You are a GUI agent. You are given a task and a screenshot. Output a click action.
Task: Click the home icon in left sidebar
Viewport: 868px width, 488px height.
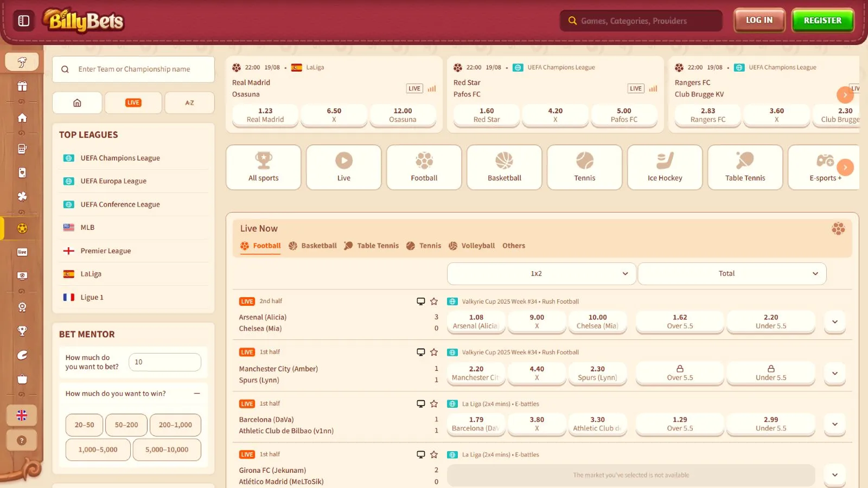[22, 118]
